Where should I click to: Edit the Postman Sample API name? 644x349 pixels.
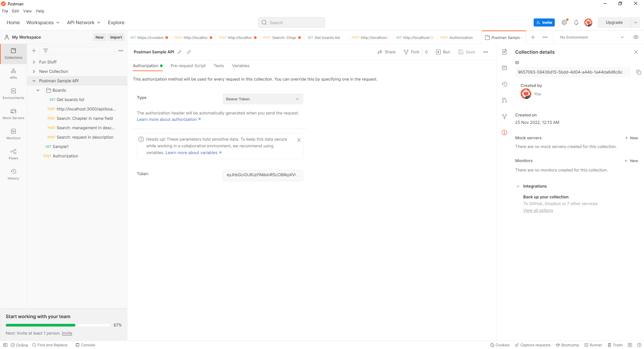tap(179, 52)
